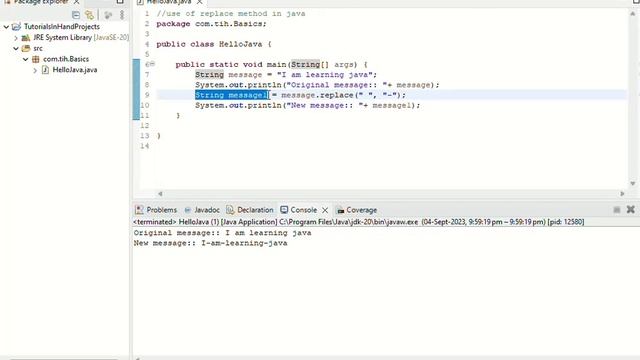Click the Problems tab icon
The width and height of the screenshot is (640, 360).
139,210
